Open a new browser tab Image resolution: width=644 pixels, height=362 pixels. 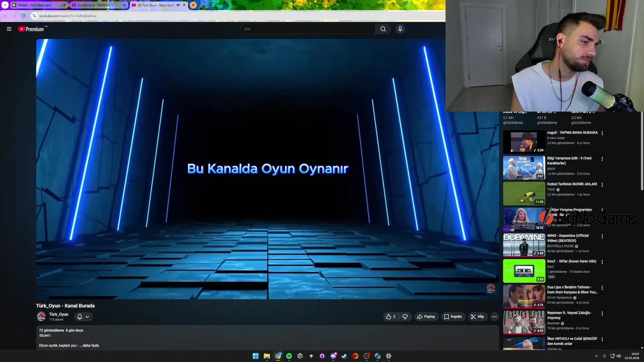tap(193, 5)
